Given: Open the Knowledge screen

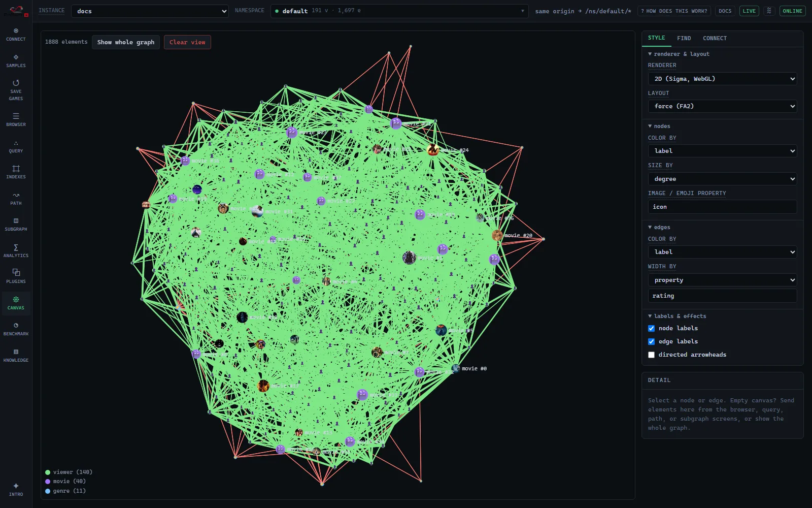Looking at the screenshot, I should (16, 356).
